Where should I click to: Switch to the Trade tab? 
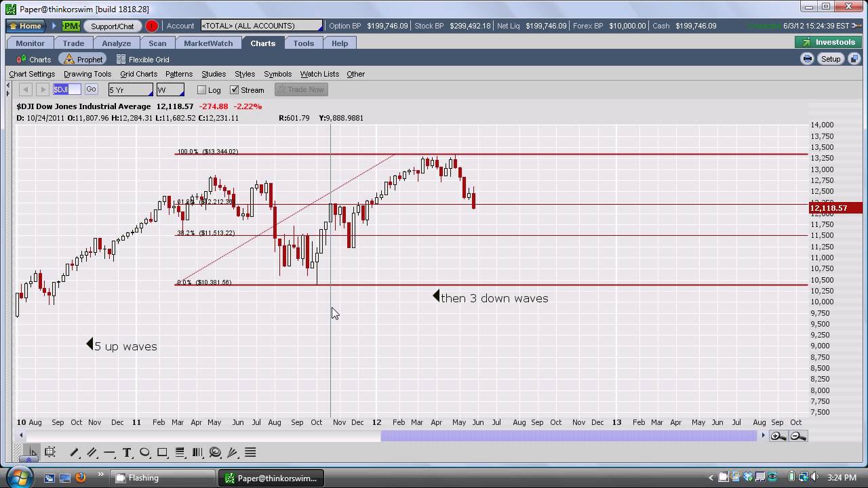coord(73,43)
